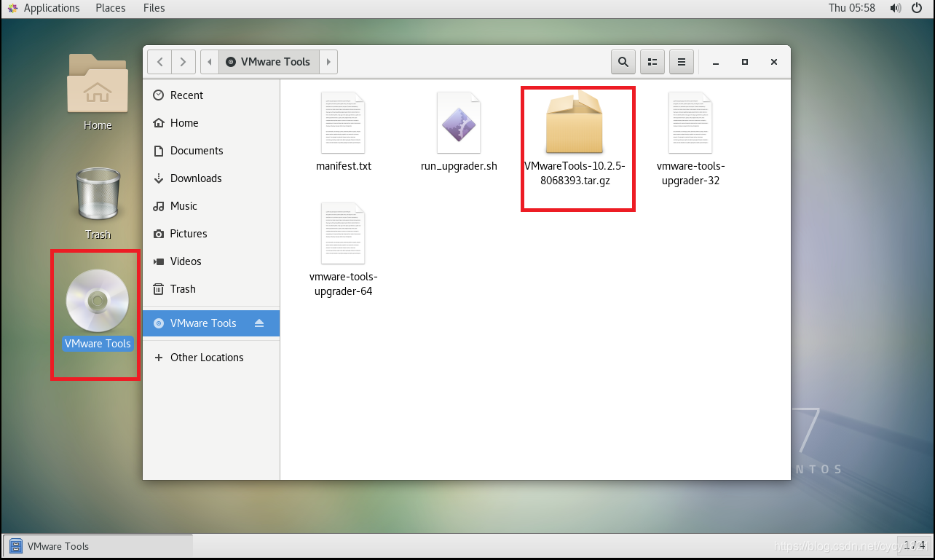Select VMware Tools in the sidebar
This screenshot has width=935, height=560.
click(211, 323)
